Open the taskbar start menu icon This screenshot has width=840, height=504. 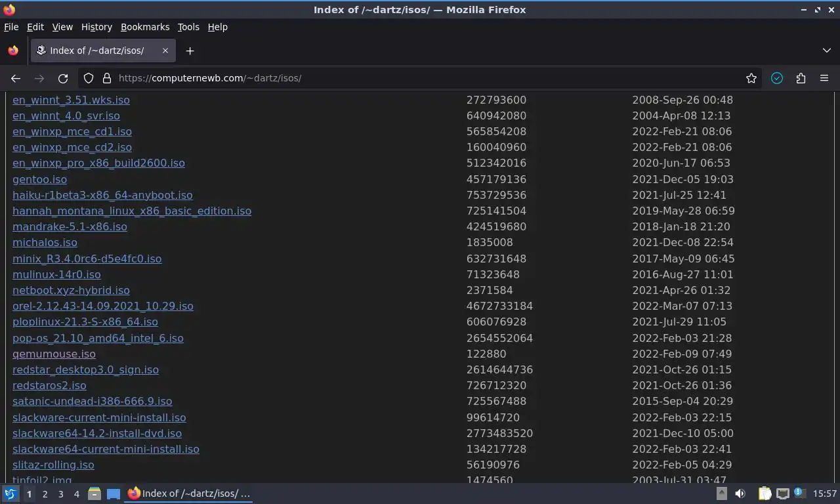tap(10, 493)
